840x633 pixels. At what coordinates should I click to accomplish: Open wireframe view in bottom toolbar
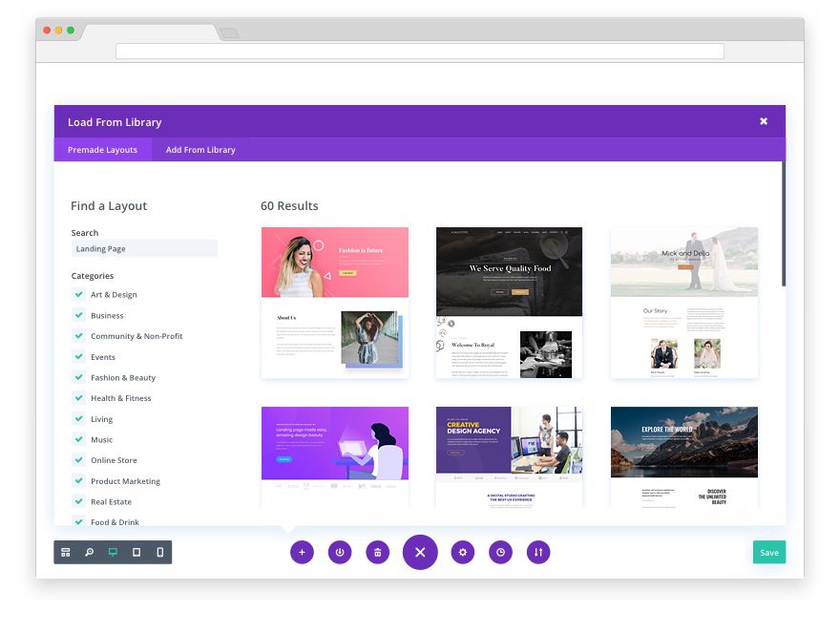[x=65, y=552]
